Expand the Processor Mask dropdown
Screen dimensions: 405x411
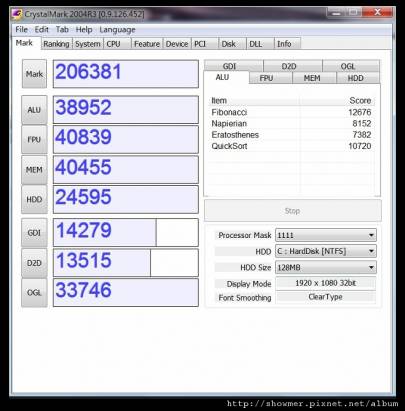click(x=326, y=235)
